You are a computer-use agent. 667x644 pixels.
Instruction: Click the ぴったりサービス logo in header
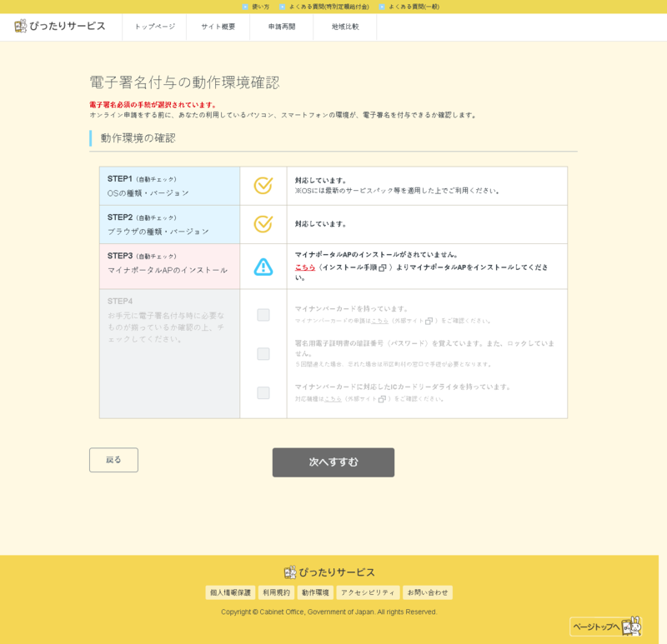pos(59,26)
